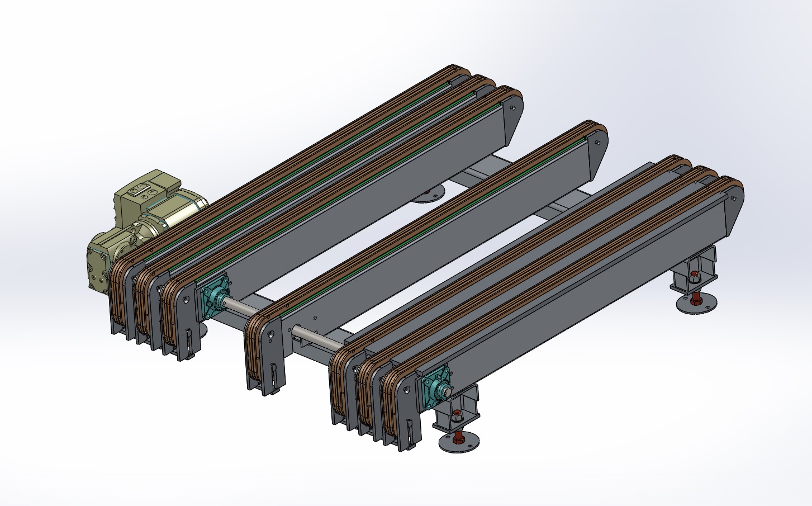Pick the blue flange bearing beside the motor-side conveyor
The height and width of the screenshot is (506, 812).
(215, 297)
